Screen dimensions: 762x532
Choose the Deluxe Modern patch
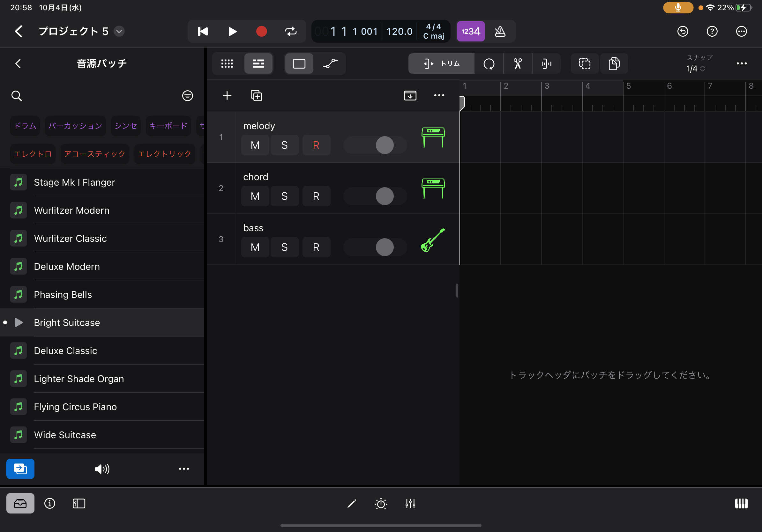102,267
